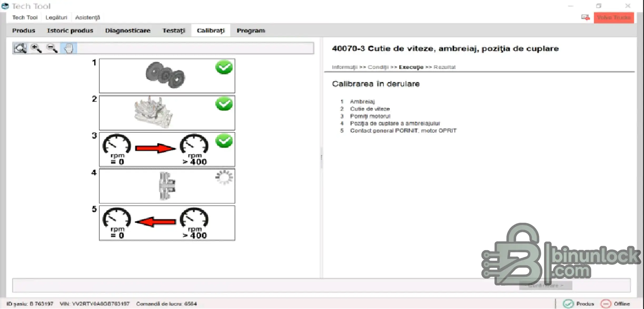Click the 'Comandă de lucru' status entry
Viewport: 644px width, 309px height.
[166, 304]
